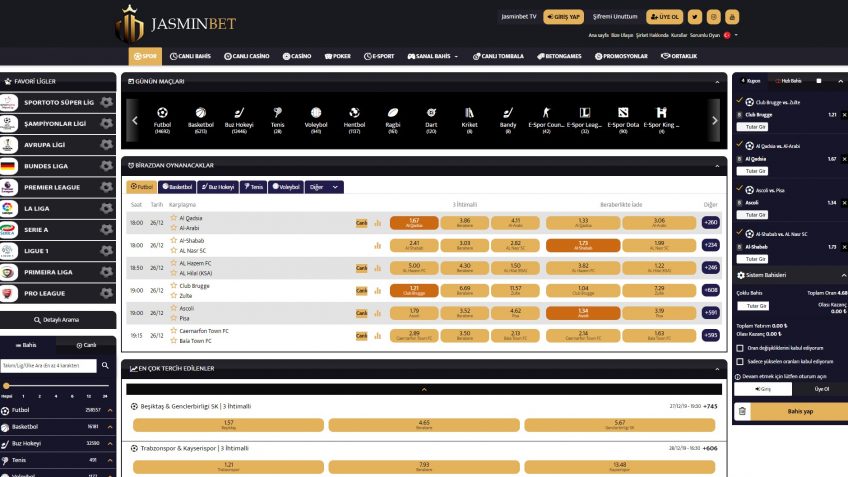Favorite Club Brugge with the star icon

click(174, 286)
